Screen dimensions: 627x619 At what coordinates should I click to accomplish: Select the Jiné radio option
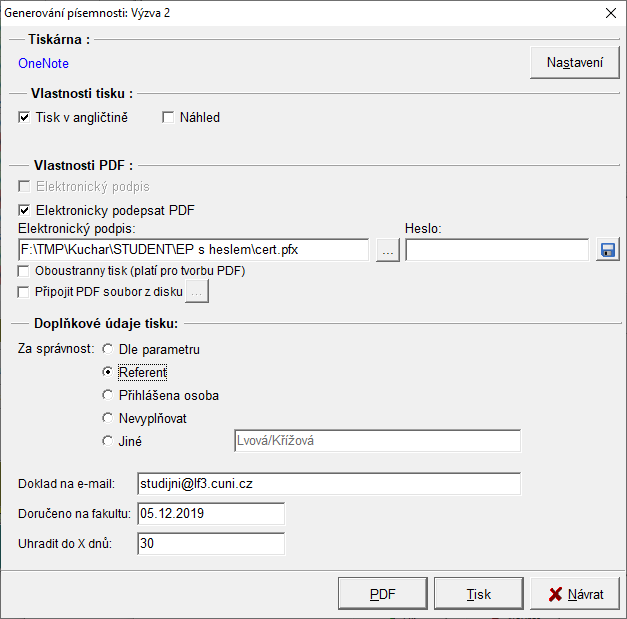(108, 441)
